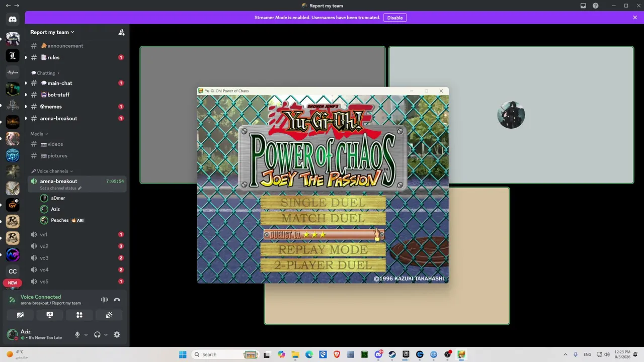Open the weather widget showing 41°C
Viewport: 644px width, 362px height.
[16, 354]
